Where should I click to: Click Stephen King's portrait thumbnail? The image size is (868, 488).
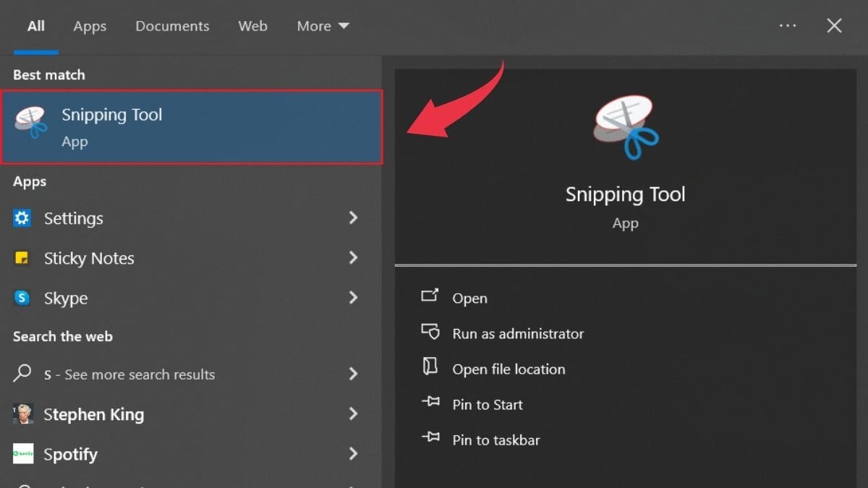22,414
